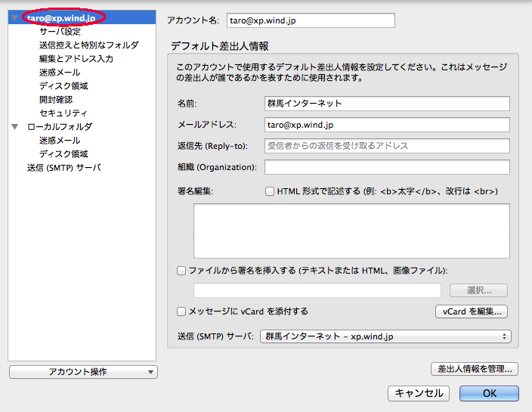532x412 pixels.
Task: Click the 組織 (Organization) field
Action: coord(387,167)
